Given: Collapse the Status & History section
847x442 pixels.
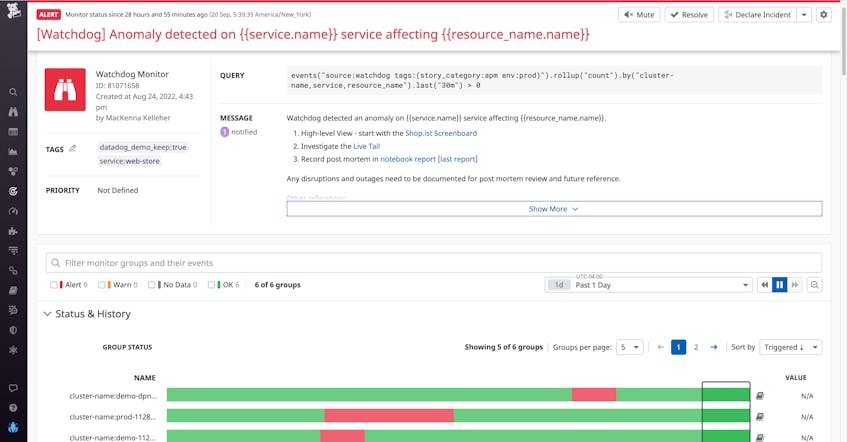Looking at the screenshot, I should (x=48, y=314).
